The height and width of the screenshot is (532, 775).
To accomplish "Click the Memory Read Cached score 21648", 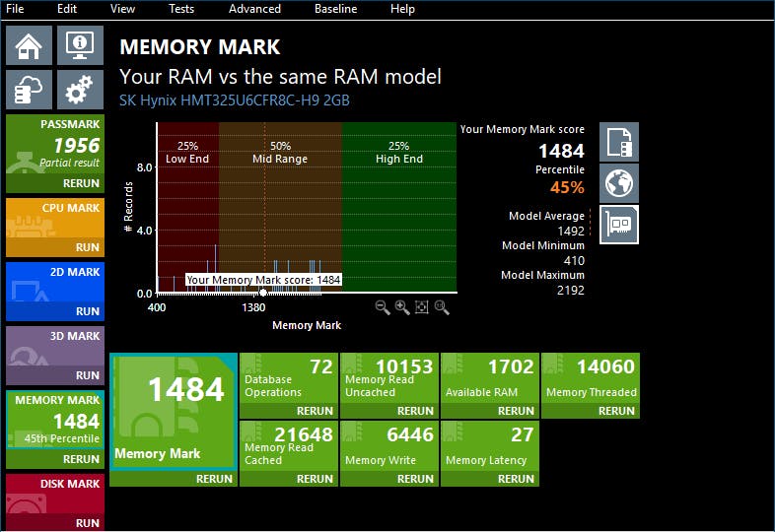I will (x=304, y=434).
